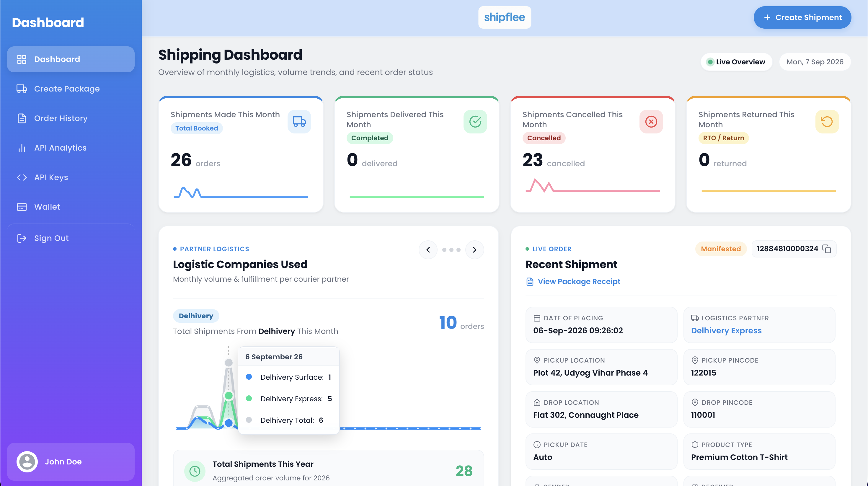
Task: Click the drop pincode value 110001
Action: [x=703, y=415]
